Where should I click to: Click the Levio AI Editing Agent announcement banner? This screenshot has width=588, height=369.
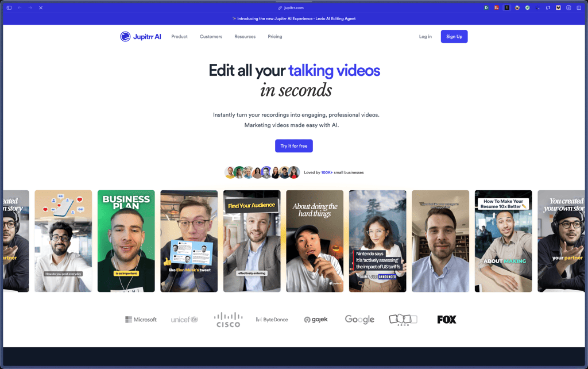pos(294,18)
